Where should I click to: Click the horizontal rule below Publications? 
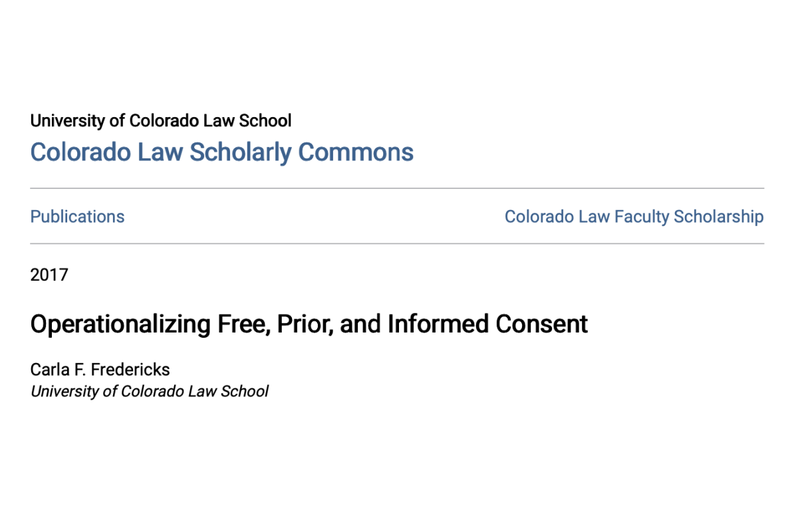[x=397, y=244]
